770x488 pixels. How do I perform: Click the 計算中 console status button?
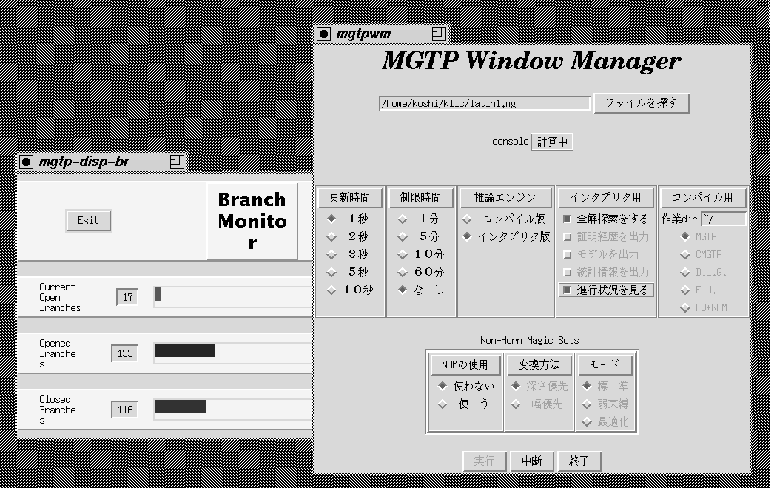tap(551, 142)
